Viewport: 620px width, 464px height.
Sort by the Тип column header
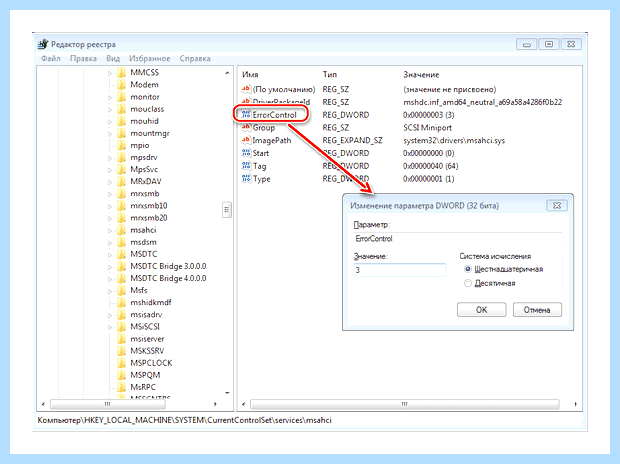point(330,74)
